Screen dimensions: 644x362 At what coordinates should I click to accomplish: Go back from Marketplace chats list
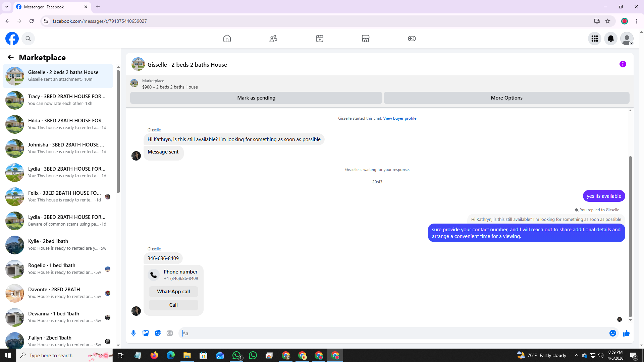point(11,57)
